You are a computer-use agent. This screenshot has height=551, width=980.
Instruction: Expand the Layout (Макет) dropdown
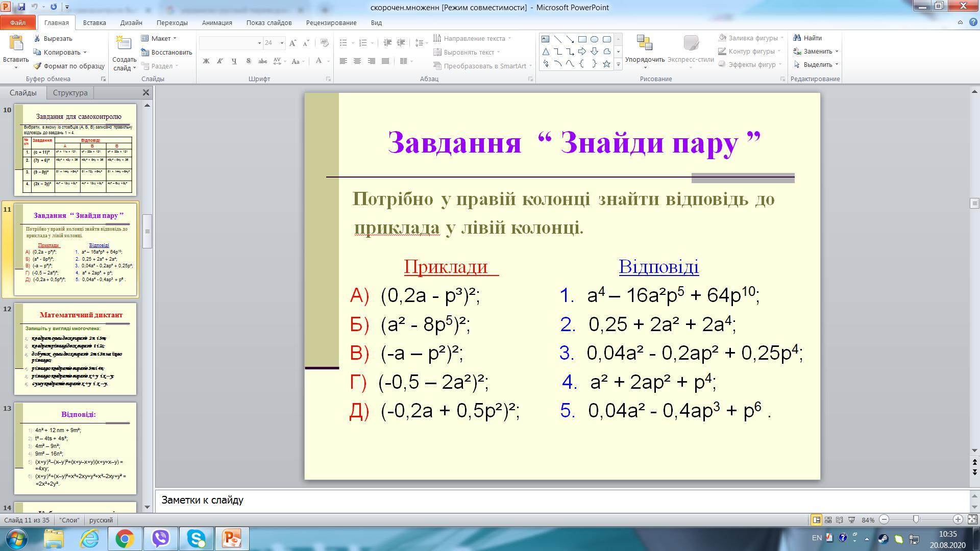pyautogui.click(x=175, y=38)
